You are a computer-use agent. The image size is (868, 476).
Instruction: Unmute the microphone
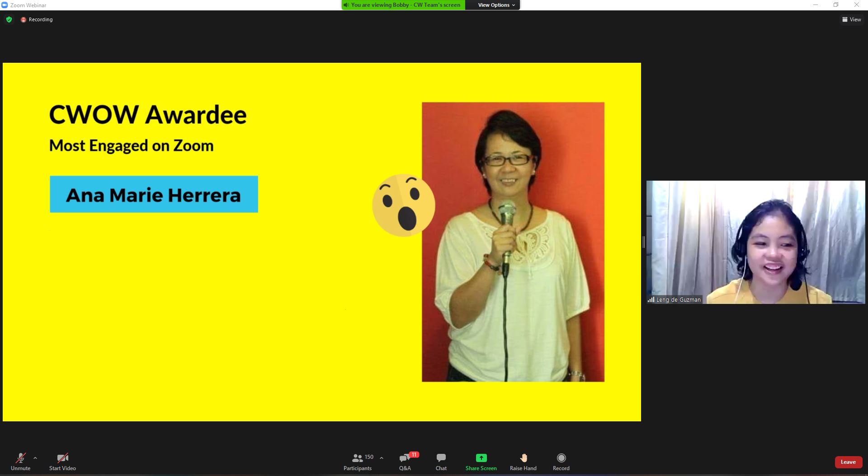(20, 462)
